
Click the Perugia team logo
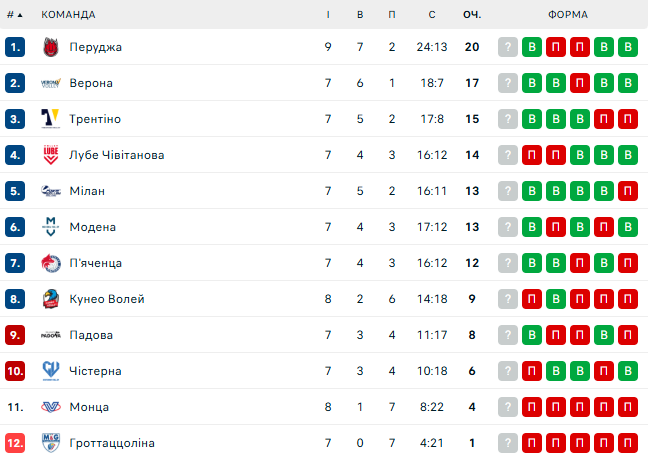click(51, 47)
